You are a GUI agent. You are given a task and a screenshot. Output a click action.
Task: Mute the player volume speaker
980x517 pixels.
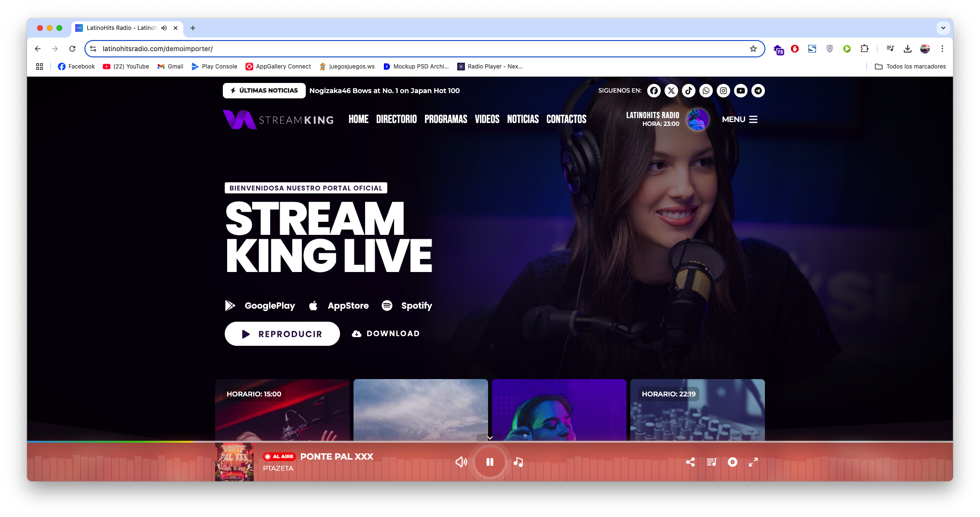coord(461,462)
